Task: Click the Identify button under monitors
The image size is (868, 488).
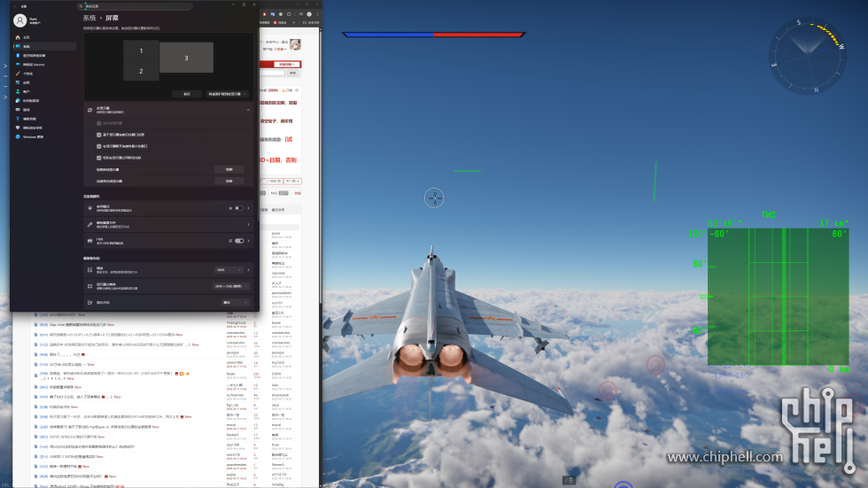Action: (187, 94)
